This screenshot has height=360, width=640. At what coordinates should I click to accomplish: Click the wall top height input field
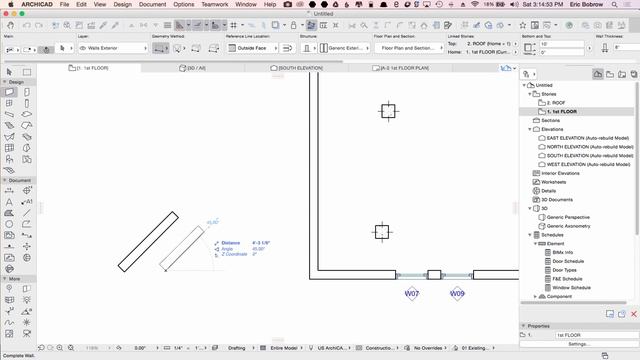click(x=562, y=44)
